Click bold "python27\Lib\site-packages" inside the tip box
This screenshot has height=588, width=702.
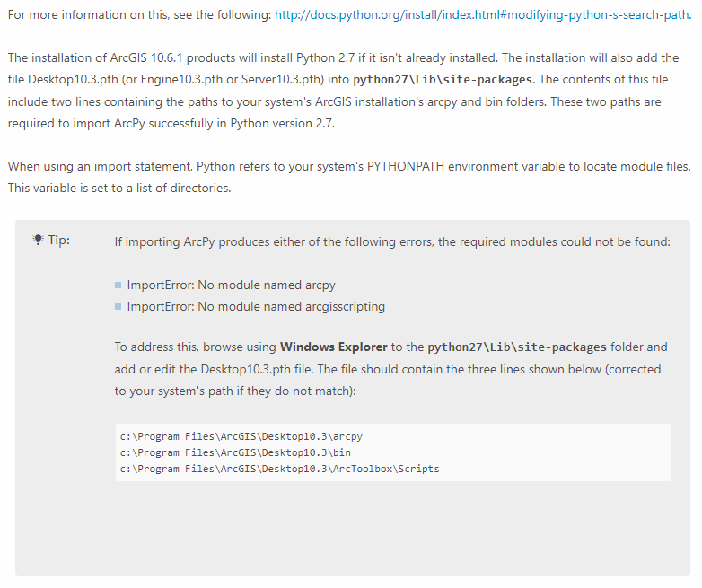point(516,347)
